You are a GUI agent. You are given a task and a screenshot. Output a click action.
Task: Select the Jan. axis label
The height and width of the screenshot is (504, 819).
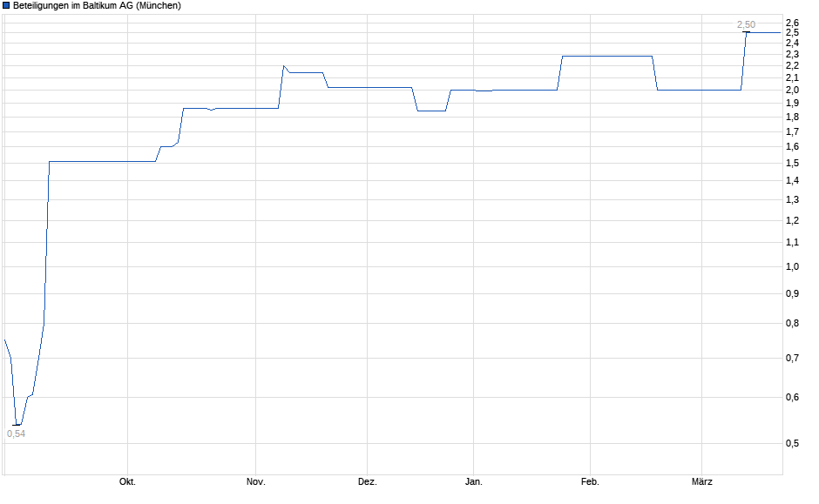pyautogui.click(x=473, y=480)
